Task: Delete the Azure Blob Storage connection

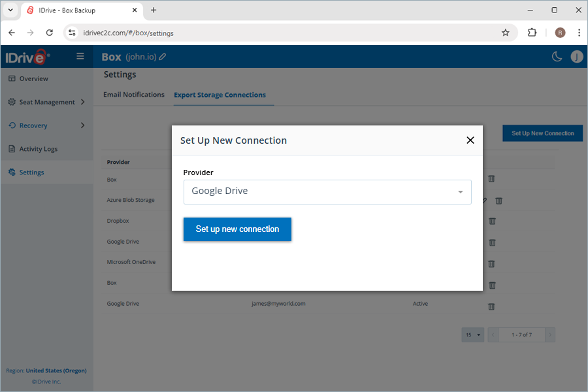Action: click(498, 201)
